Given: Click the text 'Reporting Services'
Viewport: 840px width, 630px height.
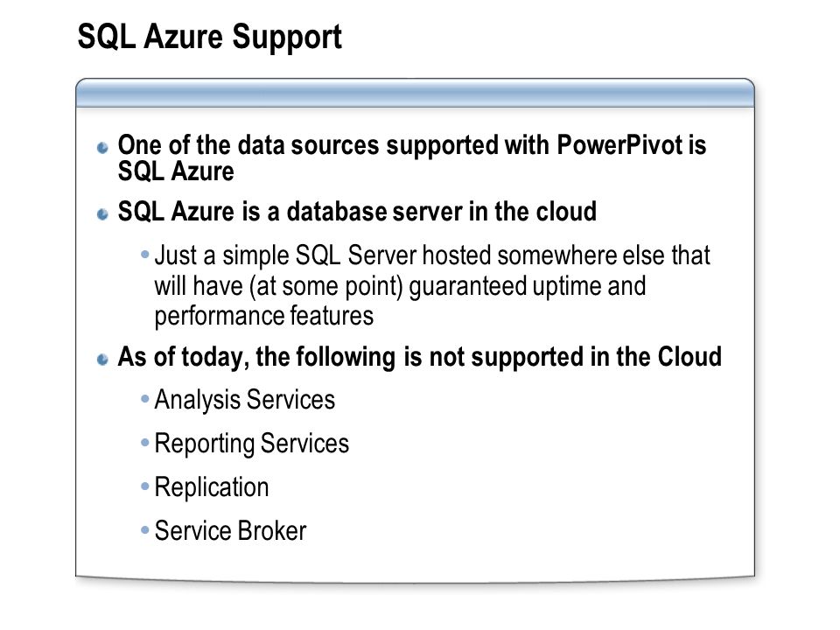Looking at the screenshot, I should click(x=252, y=444).
